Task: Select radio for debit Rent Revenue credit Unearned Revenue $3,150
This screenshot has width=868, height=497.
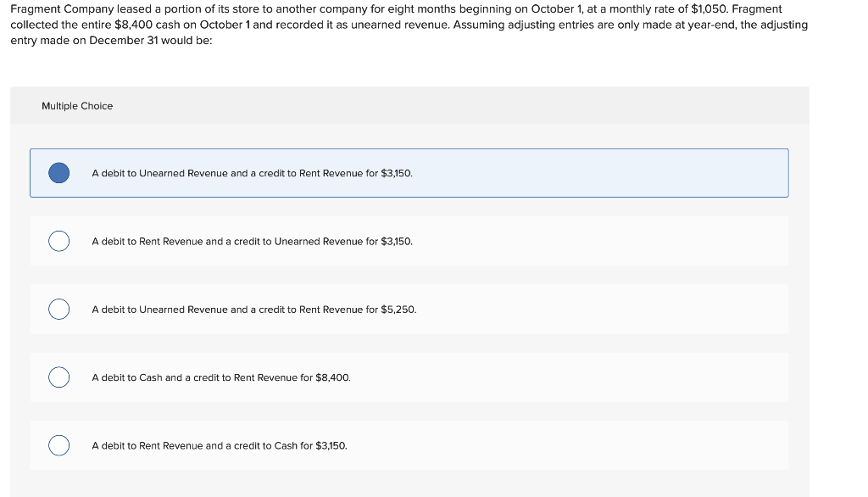Action: tap(58, 241)
